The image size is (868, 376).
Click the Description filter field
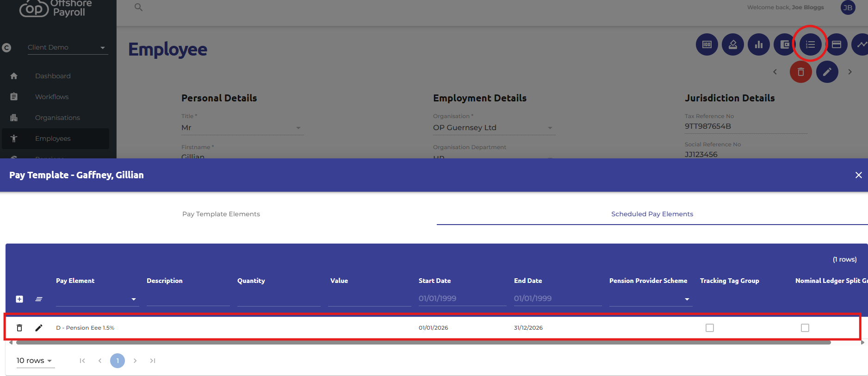click(x=188, y=299)
